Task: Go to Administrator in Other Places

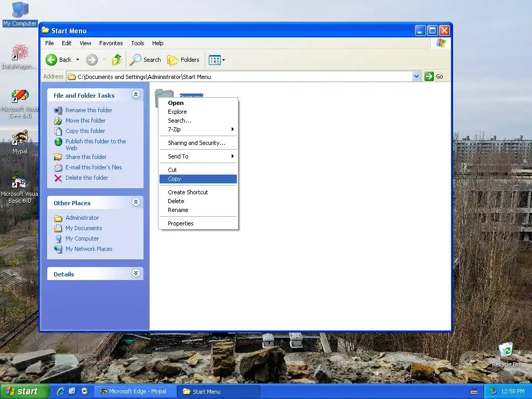Action: click(82, 218)
